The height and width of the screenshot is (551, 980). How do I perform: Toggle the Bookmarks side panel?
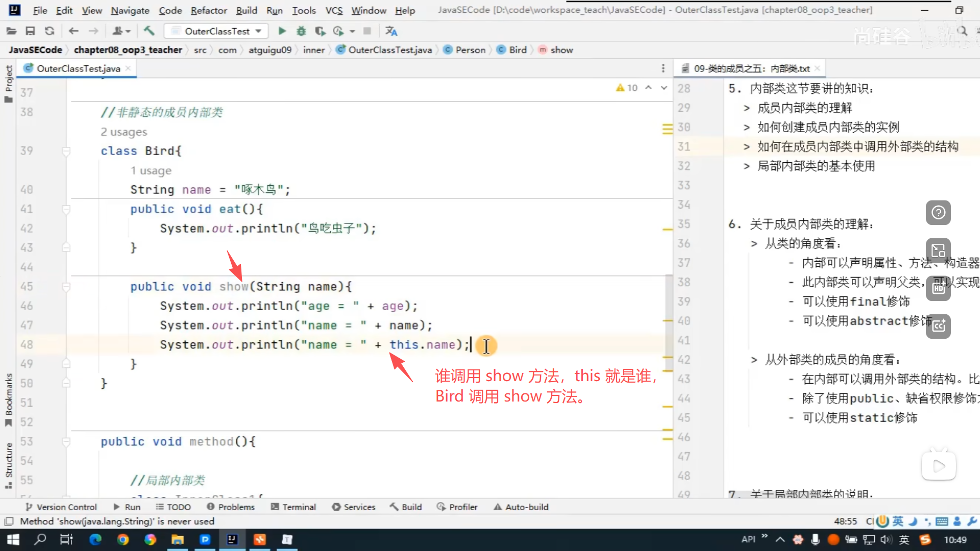click(x=8, y=399)
